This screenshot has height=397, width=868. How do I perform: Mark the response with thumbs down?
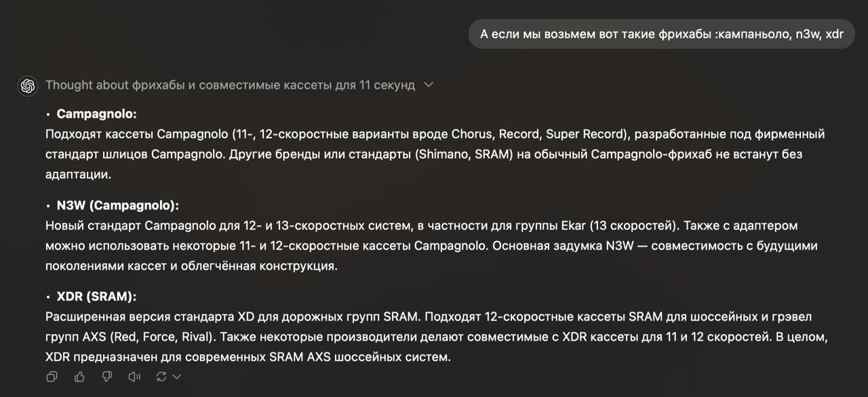(x=106, y=377)
